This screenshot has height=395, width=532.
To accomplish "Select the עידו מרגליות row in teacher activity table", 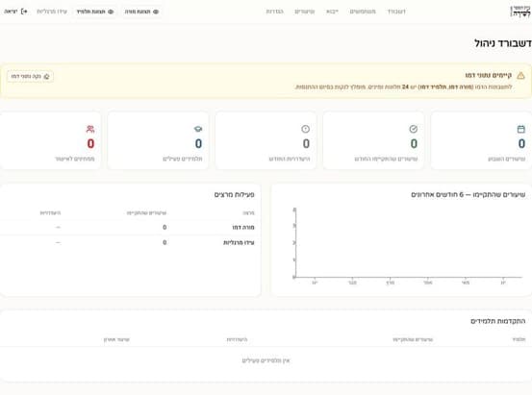I will point(130,242).
